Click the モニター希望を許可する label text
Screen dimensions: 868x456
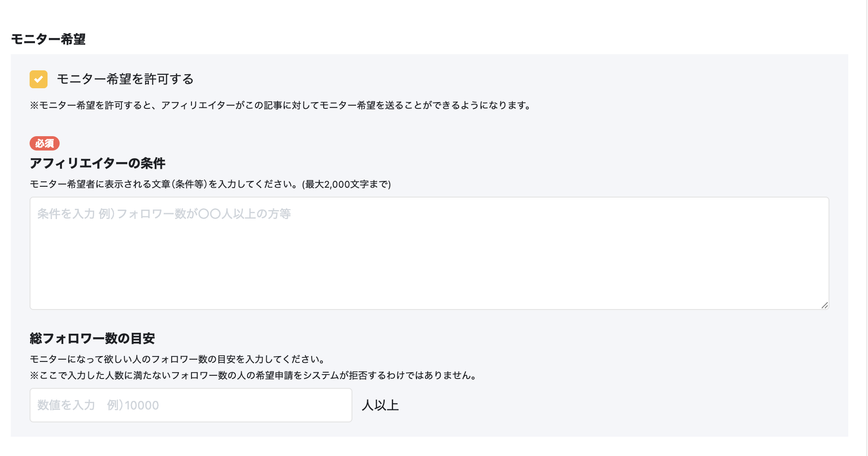pyautogui.click(x=126, y=79)
